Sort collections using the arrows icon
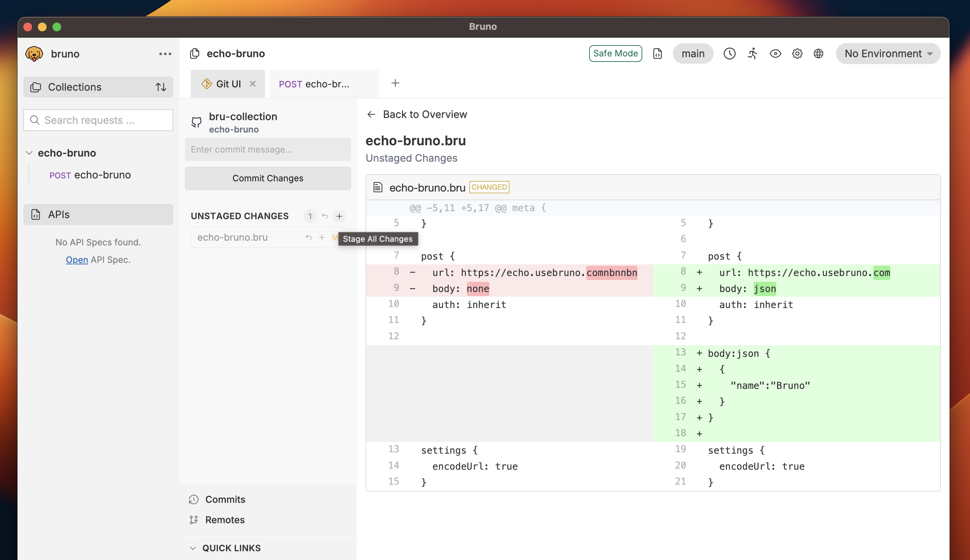Viewport: 970px width, 560px height. (161, 87)
